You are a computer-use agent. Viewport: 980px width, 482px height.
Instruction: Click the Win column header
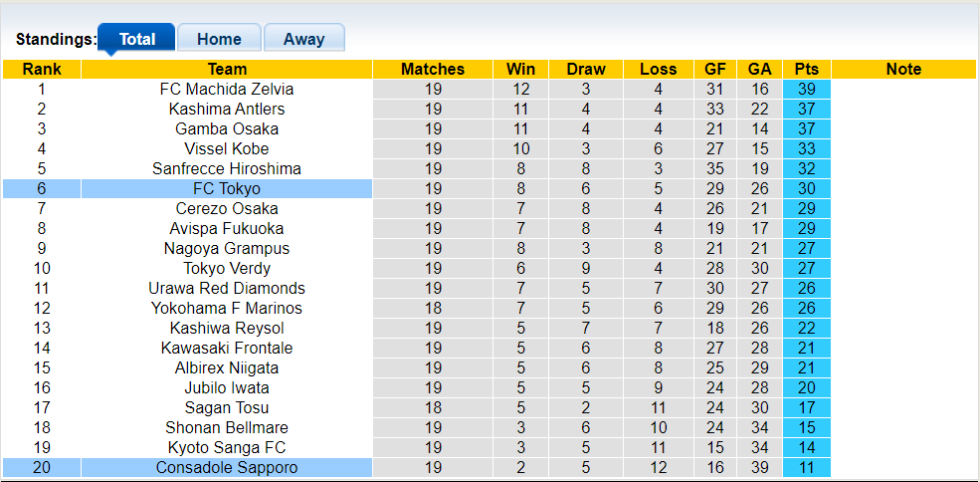click(520, 69)
